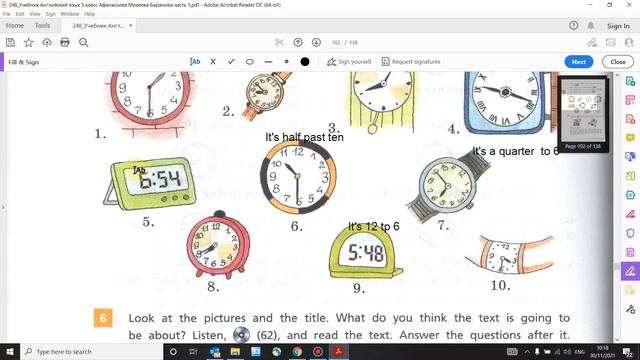Click the share with others person icon

tap(629, 42)
